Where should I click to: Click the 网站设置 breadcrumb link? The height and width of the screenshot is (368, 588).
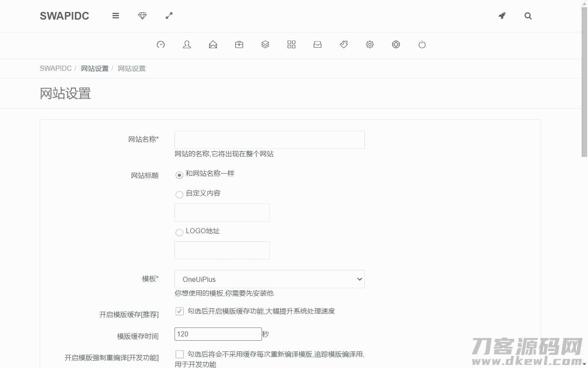coord(95,69)
